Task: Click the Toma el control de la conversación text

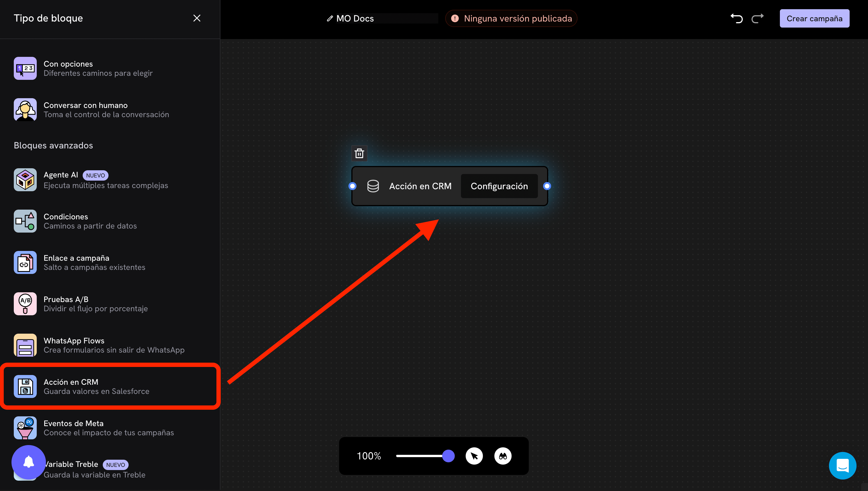Action: click(x=106, y=115)
